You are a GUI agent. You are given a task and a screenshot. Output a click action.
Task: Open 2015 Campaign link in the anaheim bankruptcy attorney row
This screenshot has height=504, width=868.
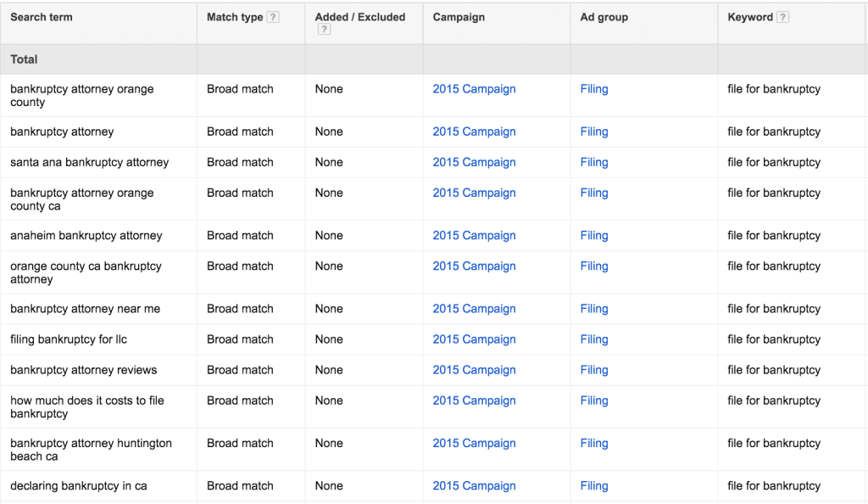[x=474, y=235]
